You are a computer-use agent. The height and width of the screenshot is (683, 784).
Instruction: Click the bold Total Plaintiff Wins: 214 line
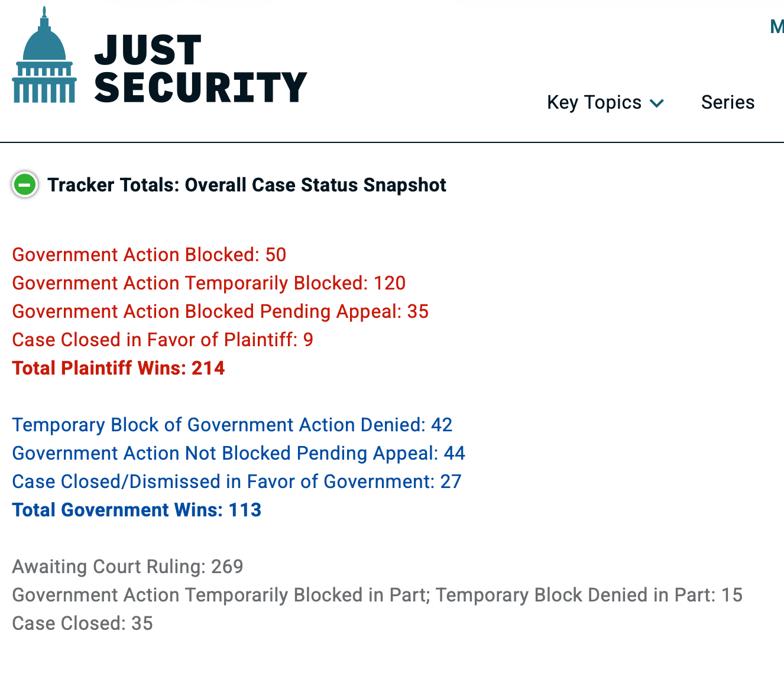pyautogui.click(x=118, y=368)
